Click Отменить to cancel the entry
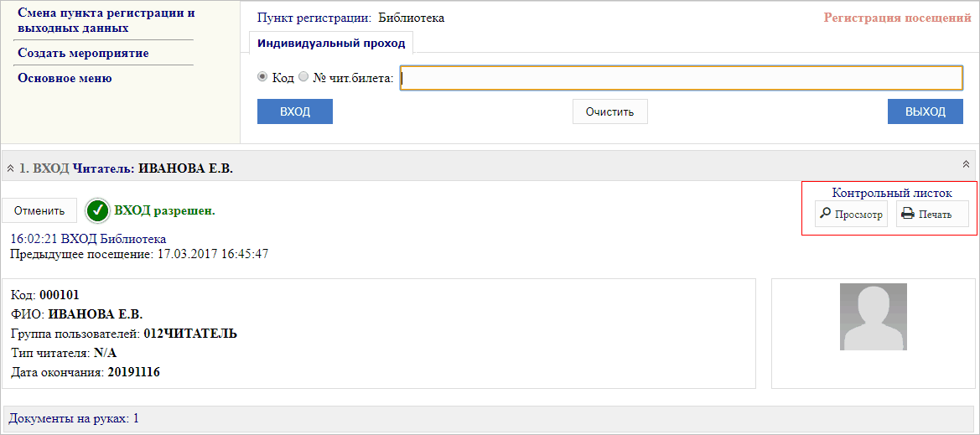980x435 pixels. (39, 210)
